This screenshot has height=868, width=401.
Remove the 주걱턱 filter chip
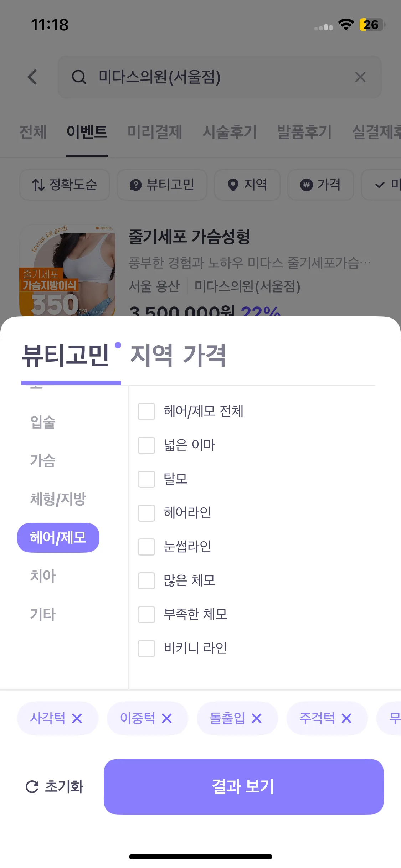point(346,718)
